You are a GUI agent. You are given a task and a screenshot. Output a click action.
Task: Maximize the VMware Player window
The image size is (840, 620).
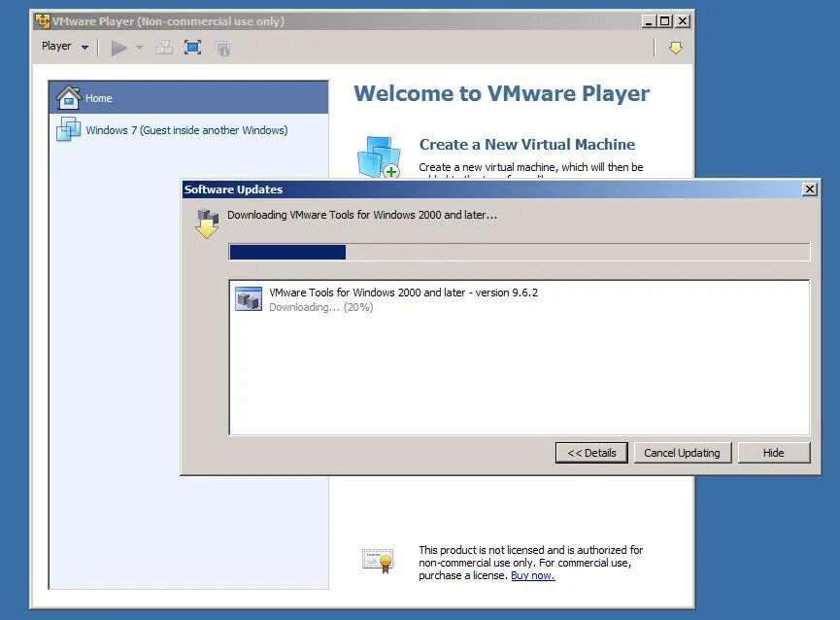coord(665,21)
